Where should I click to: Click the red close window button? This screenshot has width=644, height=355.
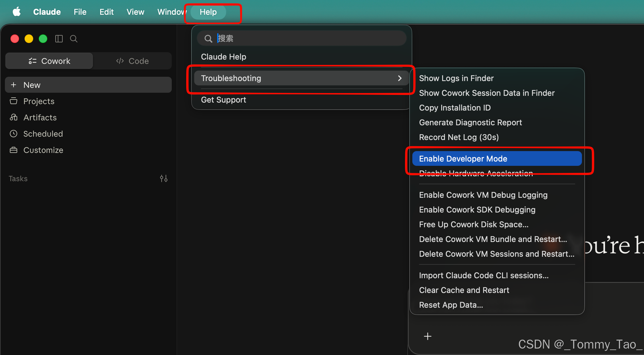point(15,39)
